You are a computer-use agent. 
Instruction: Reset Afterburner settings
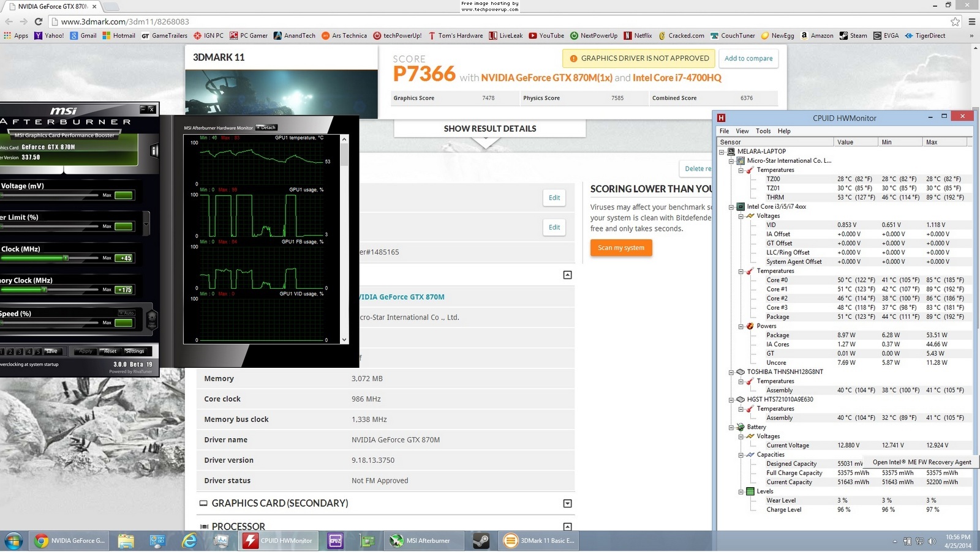tap(110, 351)
